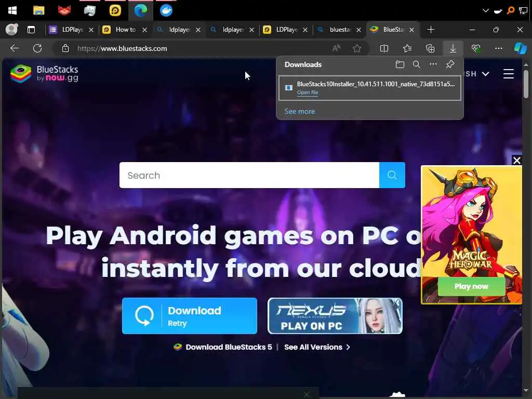Open the yellow LDPlayer taskbar icon
Viewport: 532px width, 399px height.
pyautogui.click(x=115, y=10)
